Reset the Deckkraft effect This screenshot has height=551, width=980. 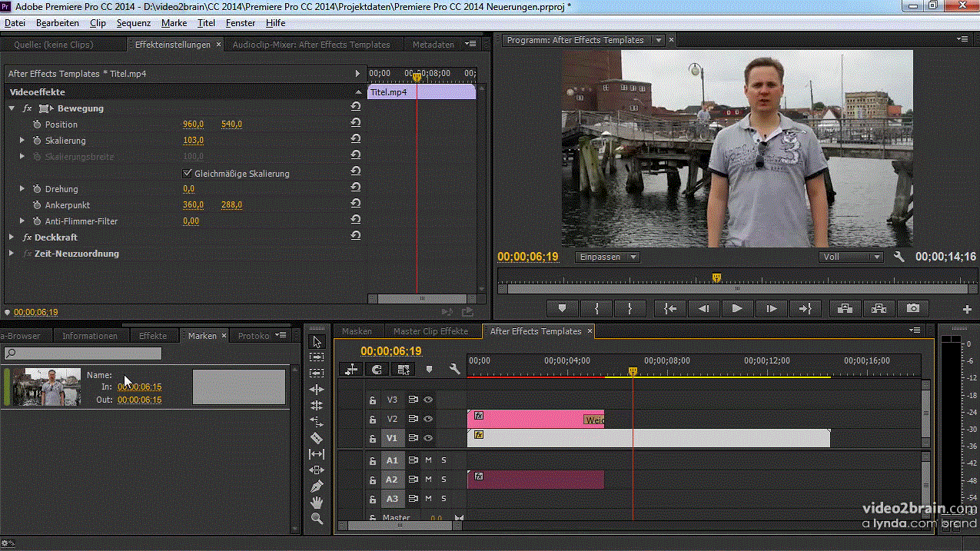coord(355,237)
